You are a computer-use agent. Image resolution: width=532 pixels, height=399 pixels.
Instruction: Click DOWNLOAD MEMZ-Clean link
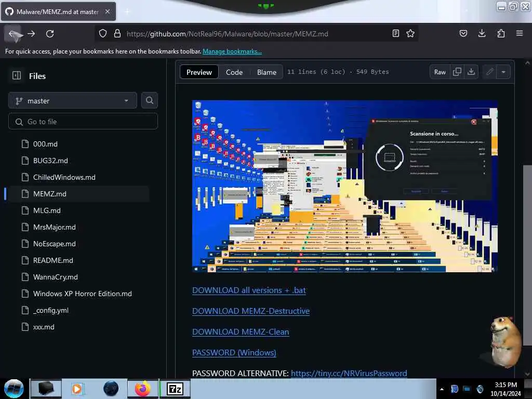241,332
